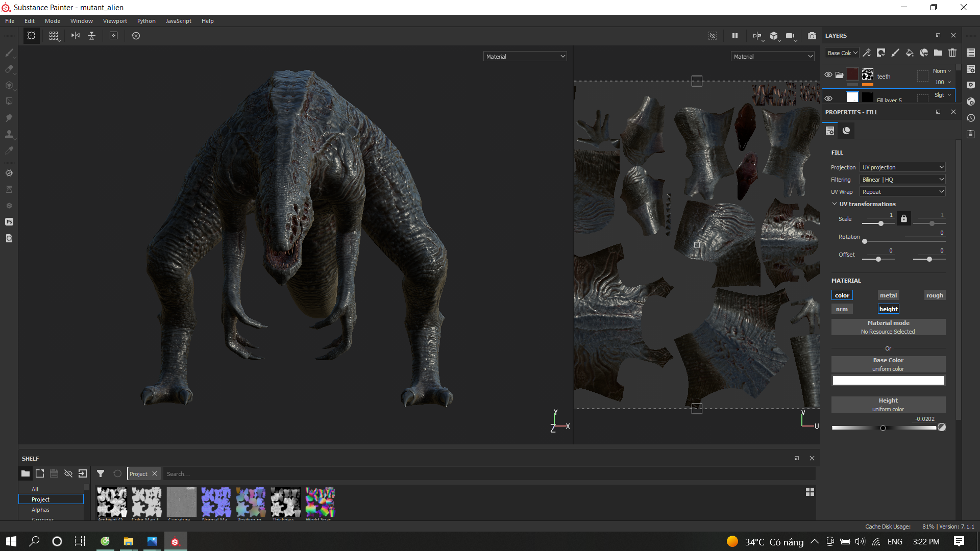Add a paint layer with brush icon

point(895,53)
